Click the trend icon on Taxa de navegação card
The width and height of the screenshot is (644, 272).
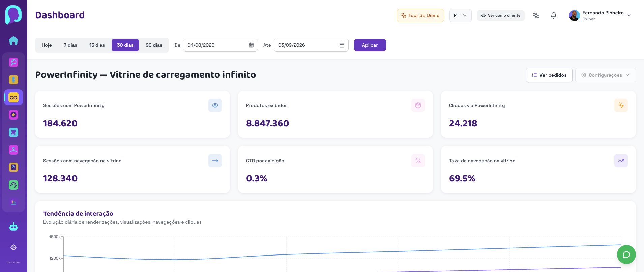[x=621, y=161]
